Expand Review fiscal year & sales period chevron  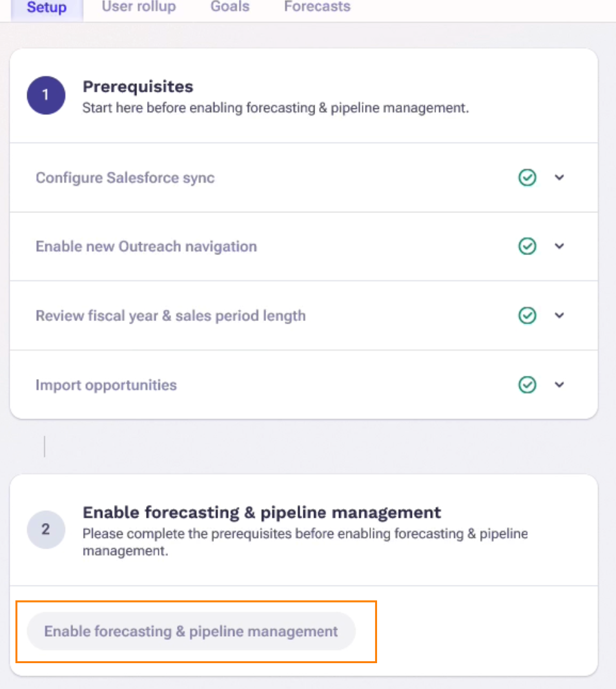[x=560, y=316]
